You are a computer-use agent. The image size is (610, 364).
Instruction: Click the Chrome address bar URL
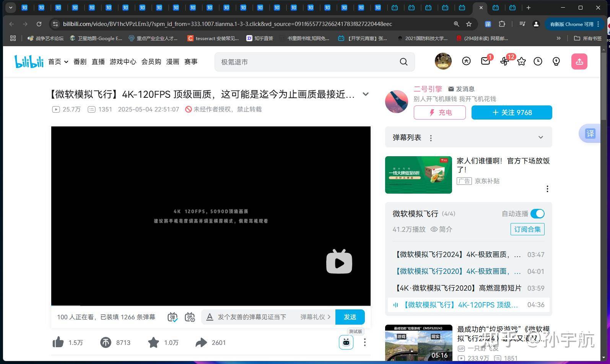point(228,24)
